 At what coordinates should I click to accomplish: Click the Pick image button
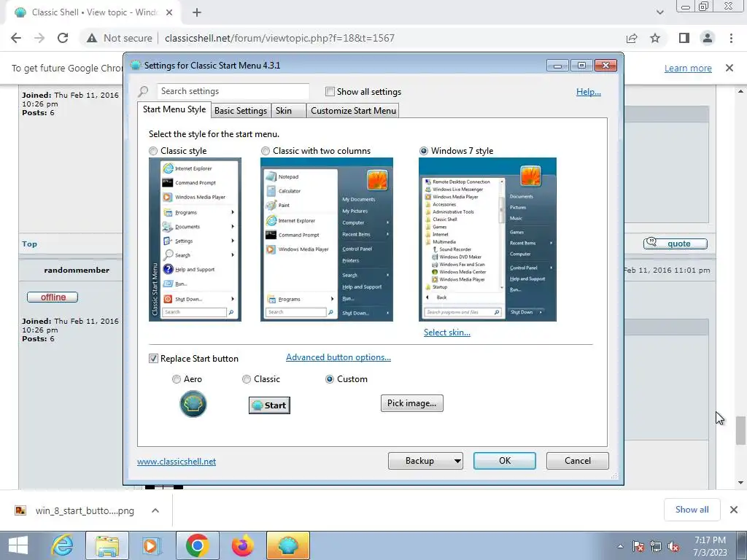pyautogui.click(x=411, y=403)
